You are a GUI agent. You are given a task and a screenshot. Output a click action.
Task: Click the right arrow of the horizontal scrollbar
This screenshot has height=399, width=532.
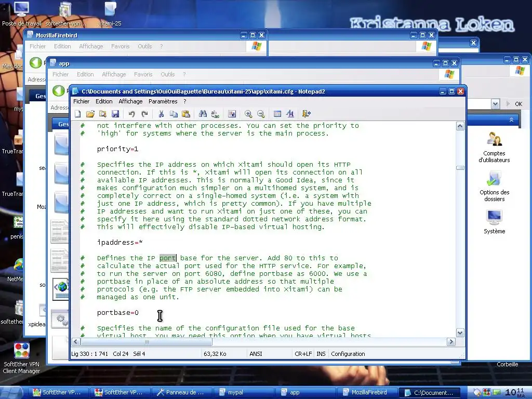point(451,342)
